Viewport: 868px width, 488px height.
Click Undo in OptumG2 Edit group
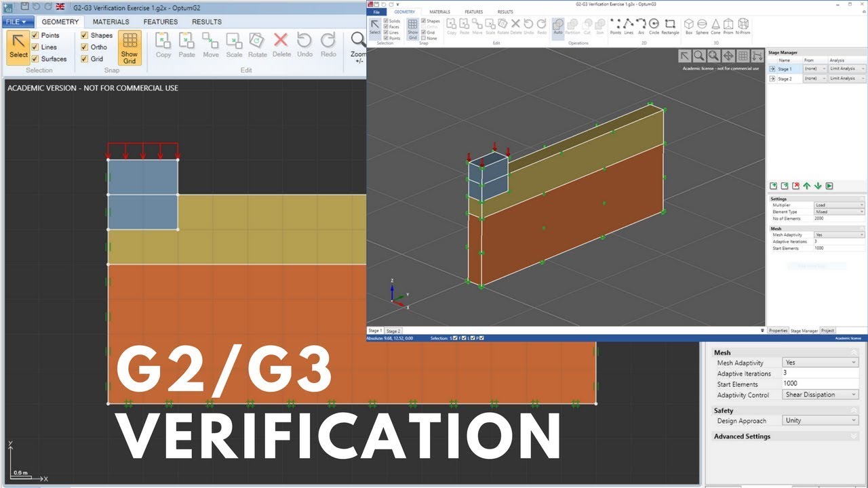305,46
